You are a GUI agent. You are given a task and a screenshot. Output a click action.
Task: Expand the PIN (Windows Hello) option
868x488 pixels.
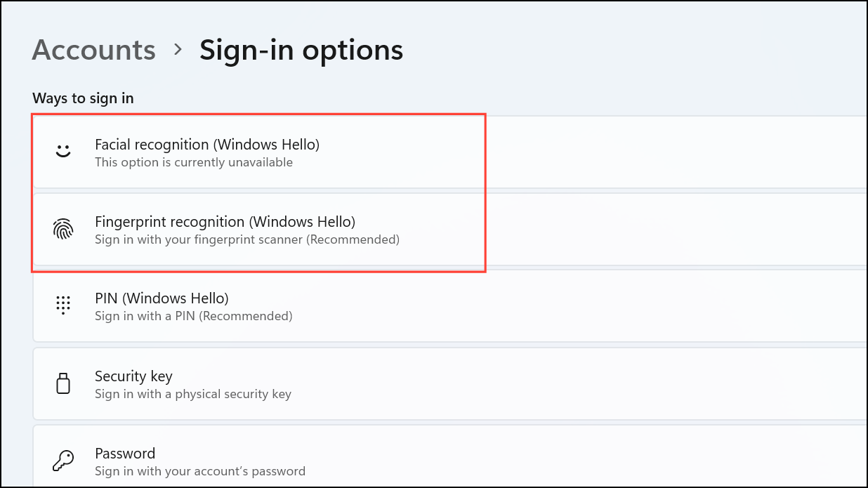[x=450, y=306]
